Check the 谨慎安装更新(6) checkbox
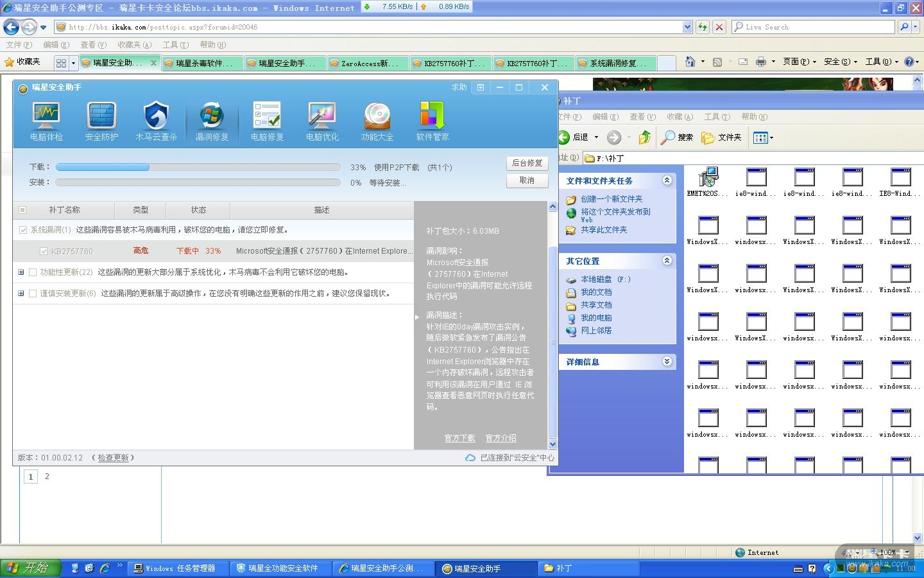The image size is (924, 578). coord(33,293)
